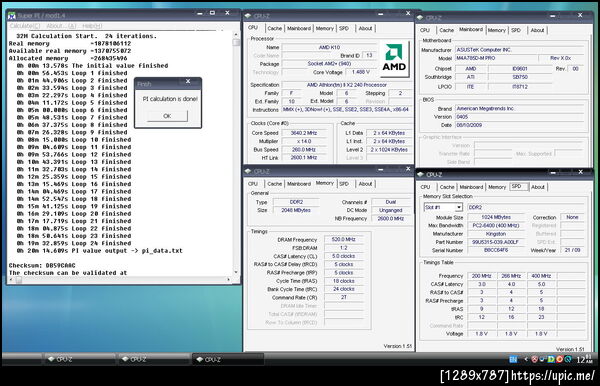Click the Command Rate value 2T
The width and height of the screenshot is (600, 386).
[x=344, y=297]
